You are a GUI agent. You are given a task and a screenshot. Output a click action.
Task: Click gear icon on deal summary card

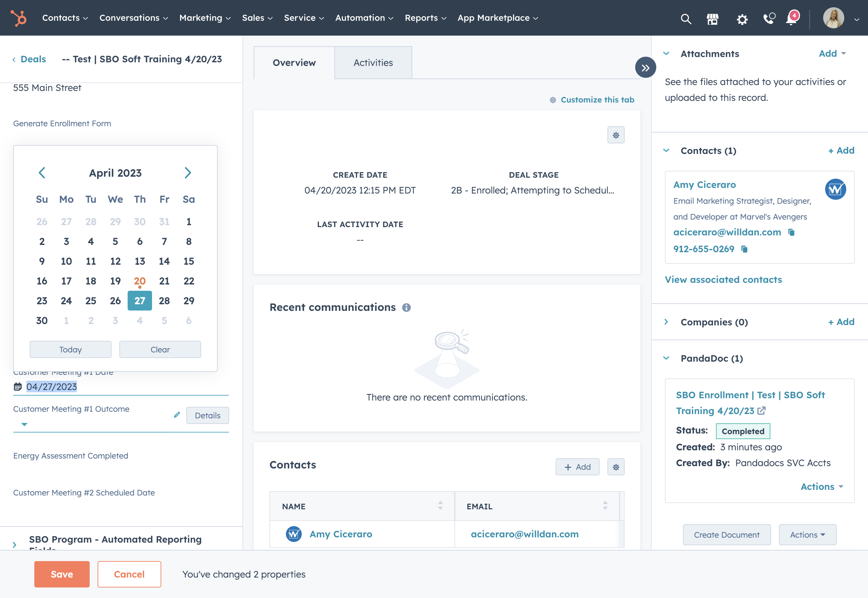616,135
